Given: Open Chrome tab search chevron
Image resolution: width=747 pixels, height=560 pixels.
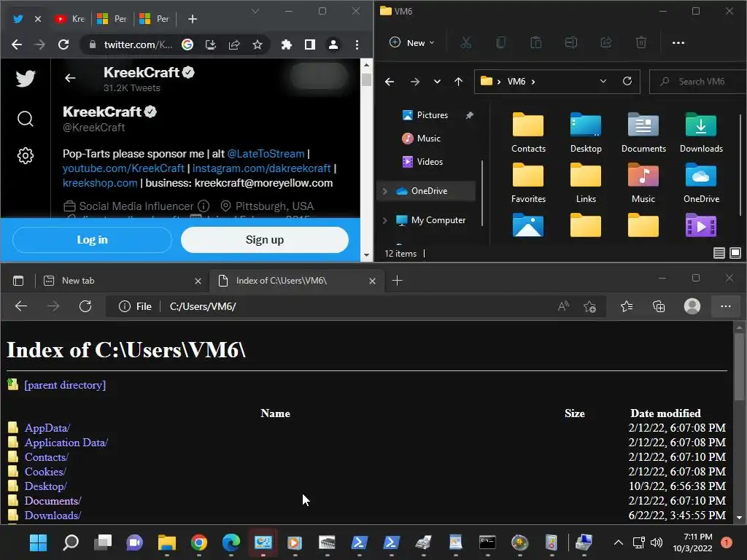Looking at the screenshot, I should [x=255, y=12].
